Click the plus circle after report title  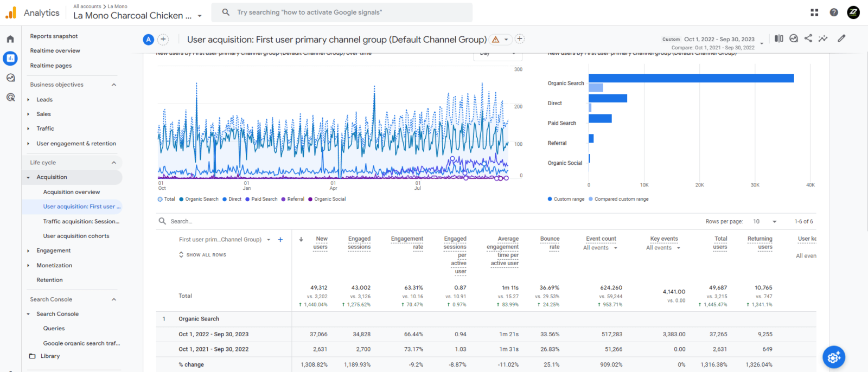520,39
